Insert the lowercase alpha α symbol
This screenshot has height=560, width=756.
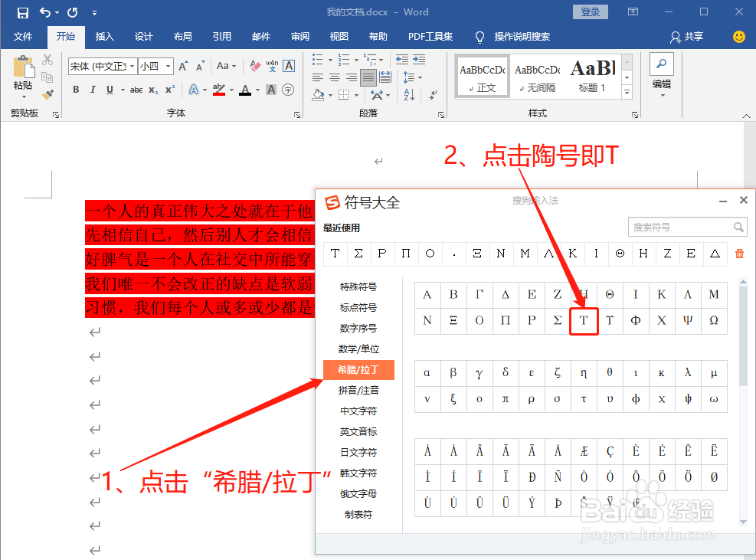coord(427,373)
